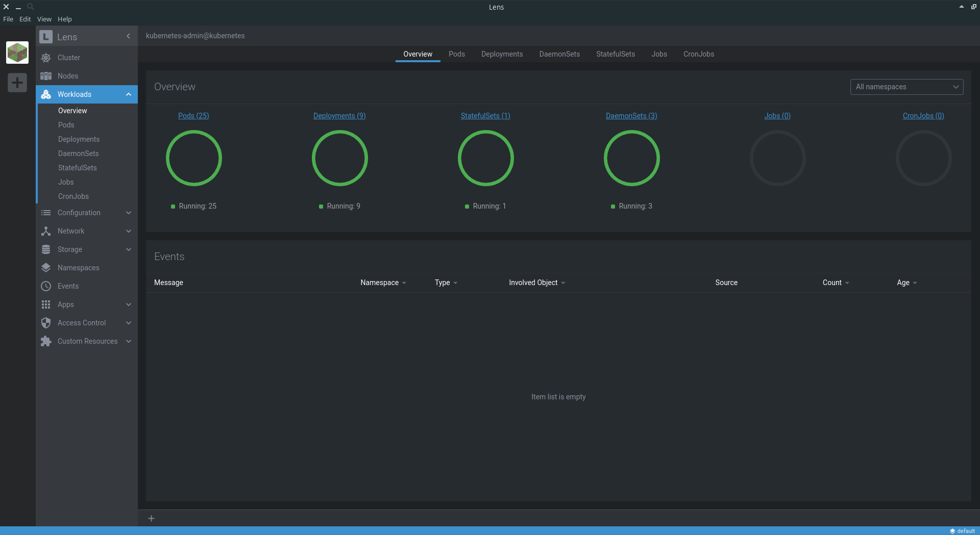Click the kubernetes-admin@kubernetes cluster name
980x535 pixels.
coord(195,36)
